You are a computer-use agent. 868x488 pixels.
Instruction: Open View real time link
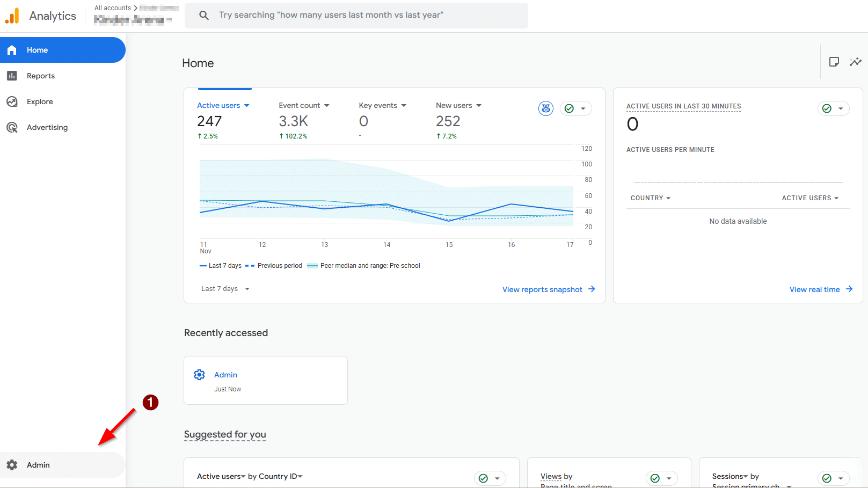pos(821,289)
